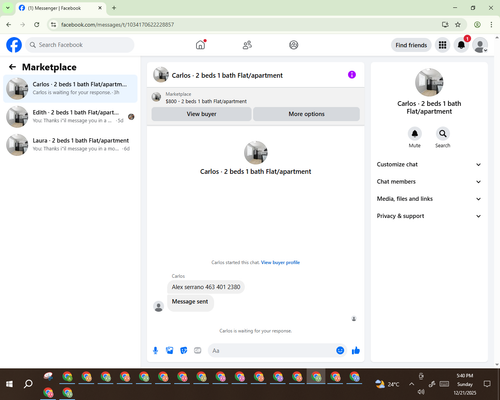Expand the Chat members section

429,182
